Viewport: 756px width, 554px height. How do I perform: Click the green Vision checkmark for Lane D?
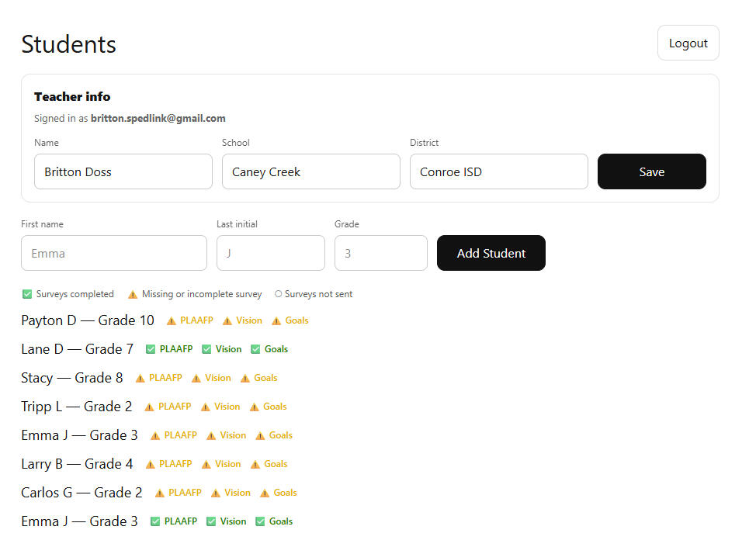tap(206, 349)
